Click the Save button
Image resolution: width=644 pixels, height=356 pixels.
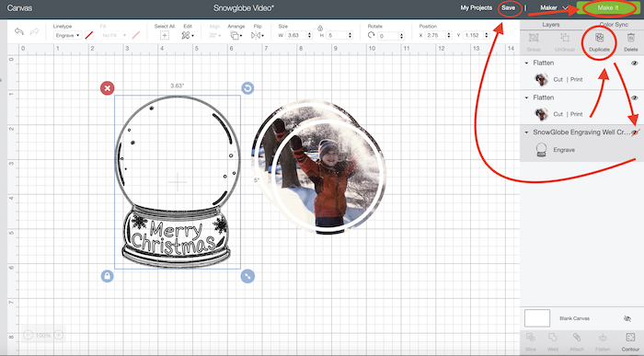[508, 7]
